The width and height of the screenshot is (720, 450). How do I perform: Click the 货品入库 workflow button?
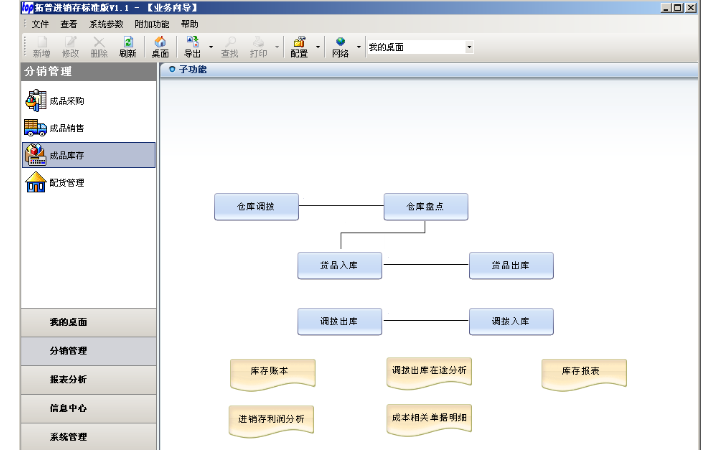(340, 265)
